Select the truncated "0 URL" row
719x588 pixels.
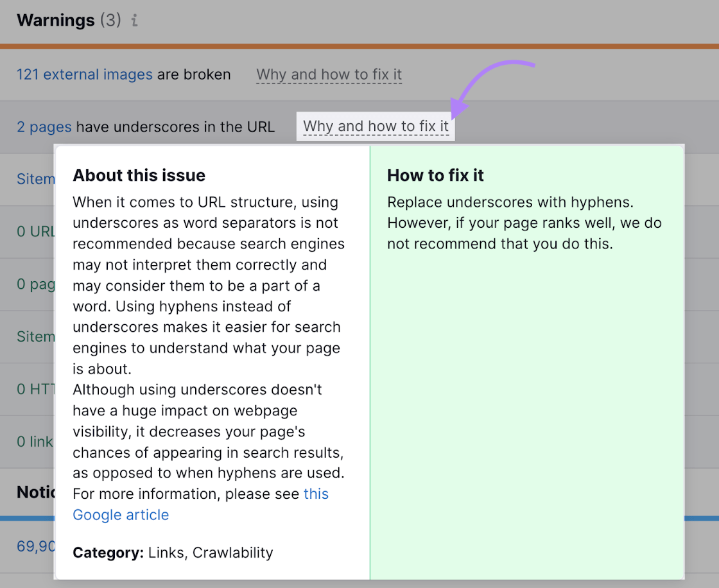[x=36, y=231]
